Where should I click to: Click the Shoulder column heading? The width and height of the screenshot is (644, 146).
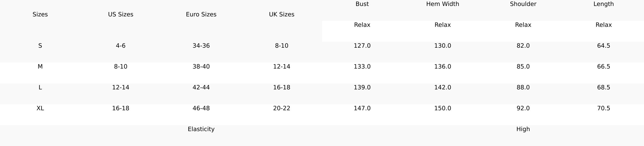coord(523,4)
